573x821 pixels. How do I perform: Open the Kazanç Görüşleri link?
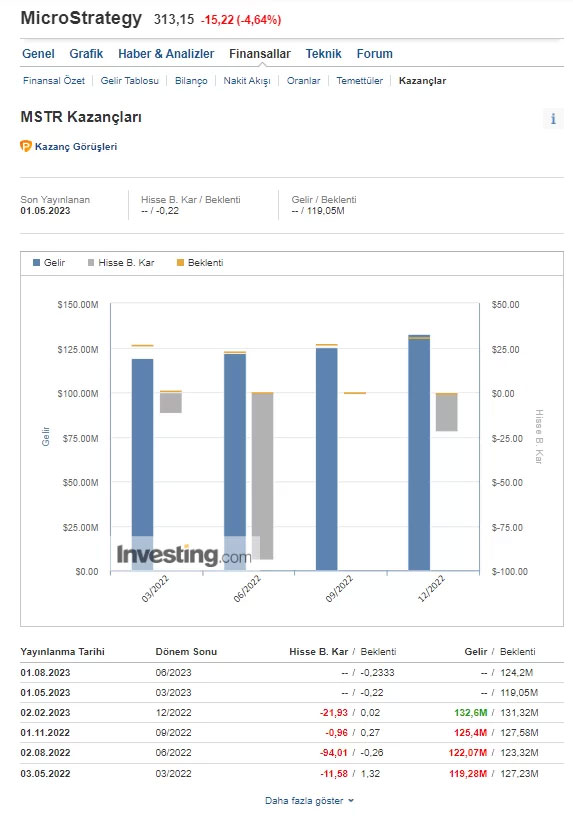click(x=76, y=147)
